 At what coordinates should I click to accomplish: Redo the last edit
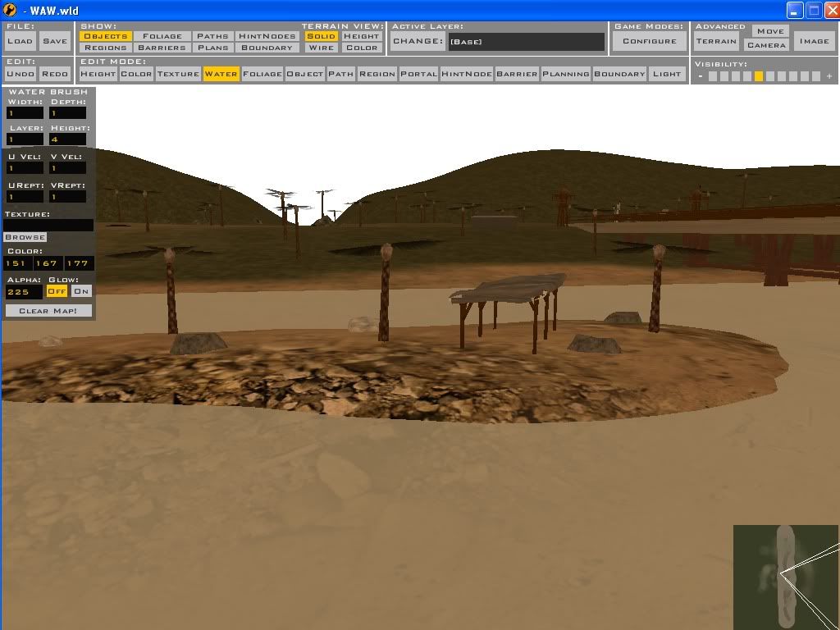coord(55,74)
